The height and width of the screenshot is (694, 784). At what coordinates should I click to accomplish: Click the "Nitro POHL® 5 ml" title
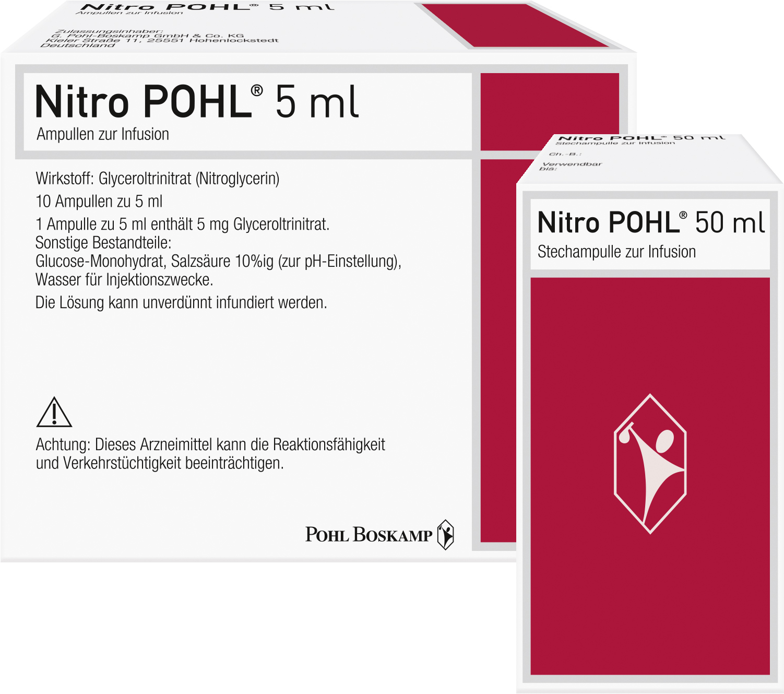[197, 101]
